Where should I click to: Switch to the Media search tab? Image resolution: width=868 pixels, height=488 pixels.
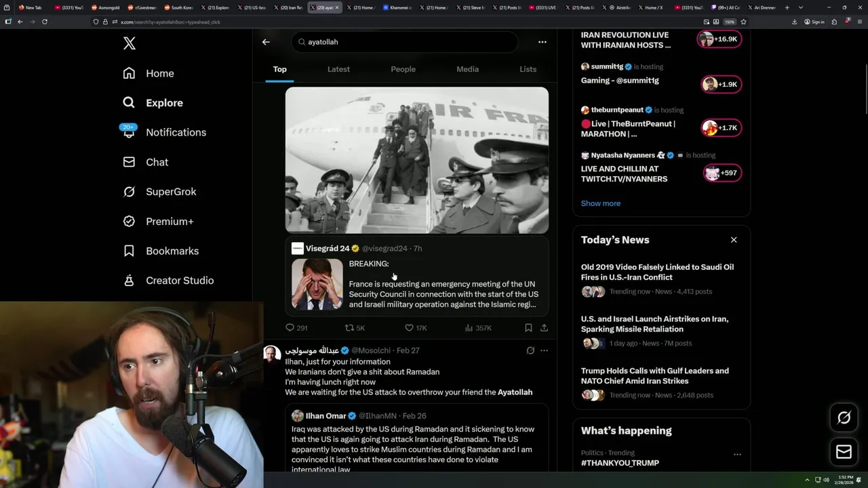click(467, 69)
